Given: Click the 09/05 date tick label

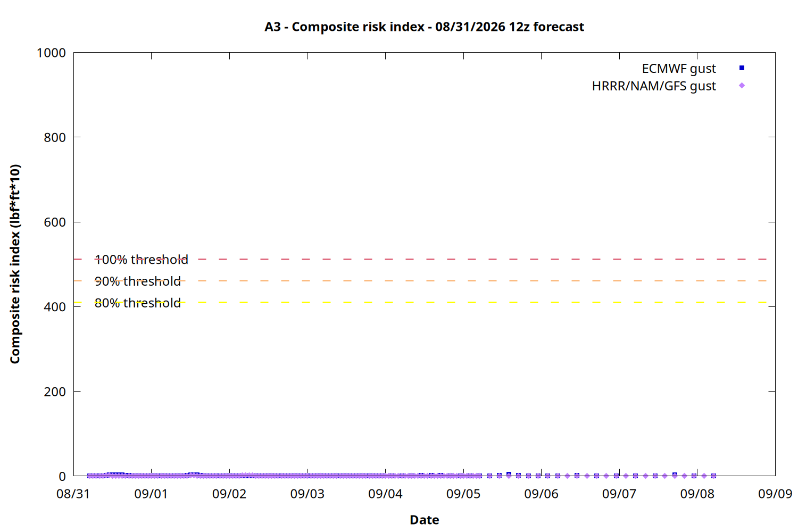Looking at the screenshot, I should pyautogui.click(x=463, y=494).
